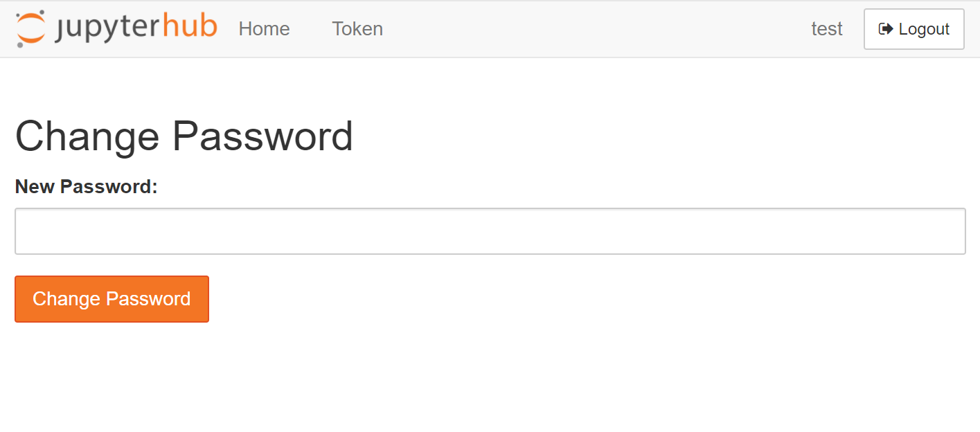Click the JupyterHub orange planet logo icon

click(30, 28)
